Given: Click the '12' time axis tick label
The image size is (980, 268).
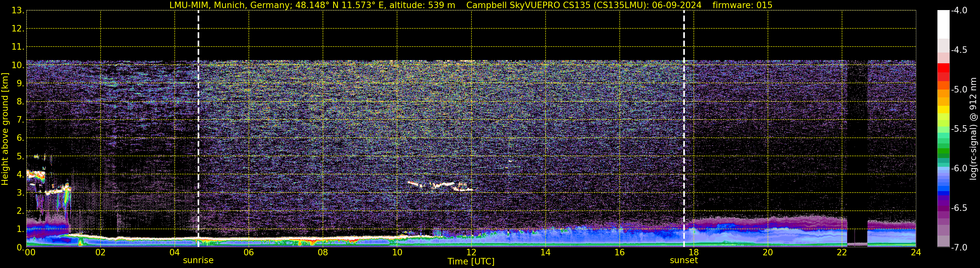Looking at the screenshot, I should [471, 252].
